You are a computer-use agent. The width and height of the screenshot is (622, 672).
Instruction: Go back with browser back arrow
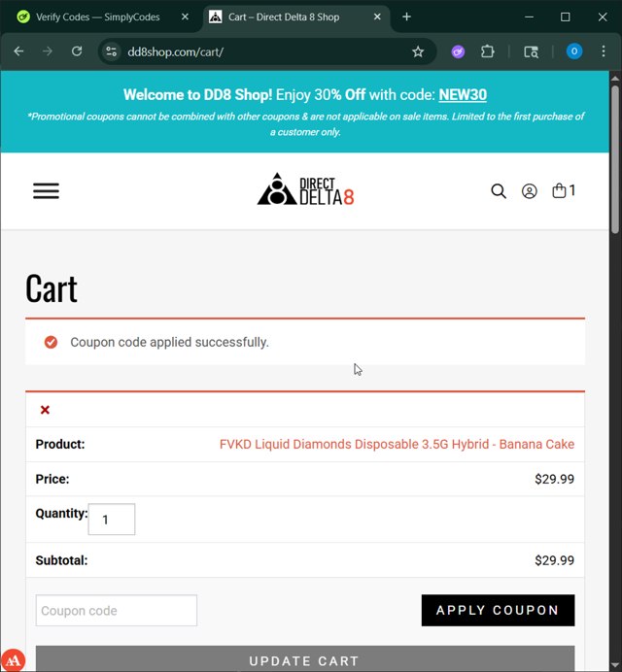pyautogui.click(x=18, y=51)
